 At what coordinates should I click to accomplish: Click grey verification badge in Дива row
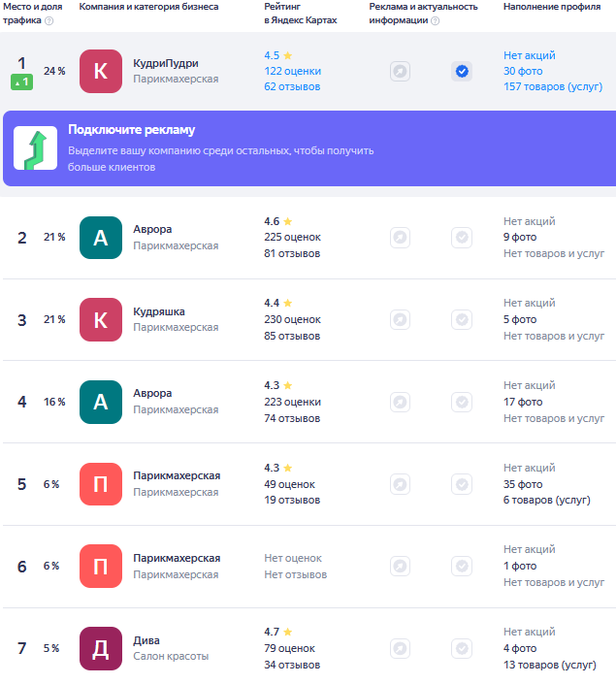click(x=462, y=649)
